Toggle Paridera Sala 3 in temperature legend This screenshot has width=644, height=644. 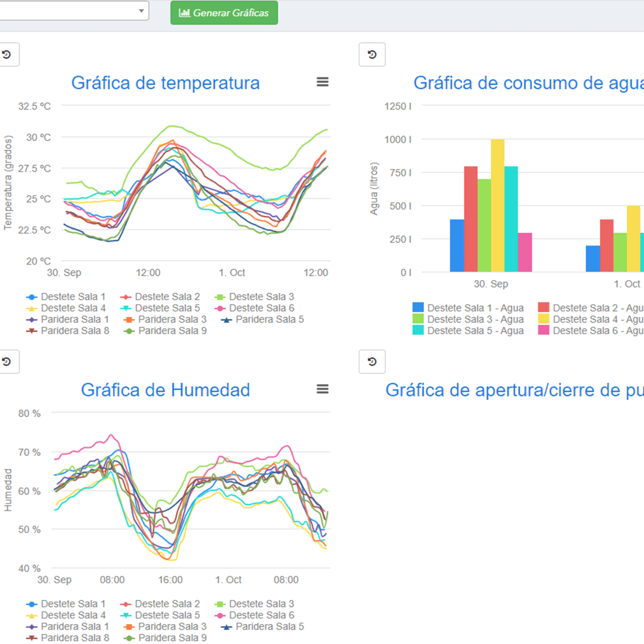tap(165, 319)
